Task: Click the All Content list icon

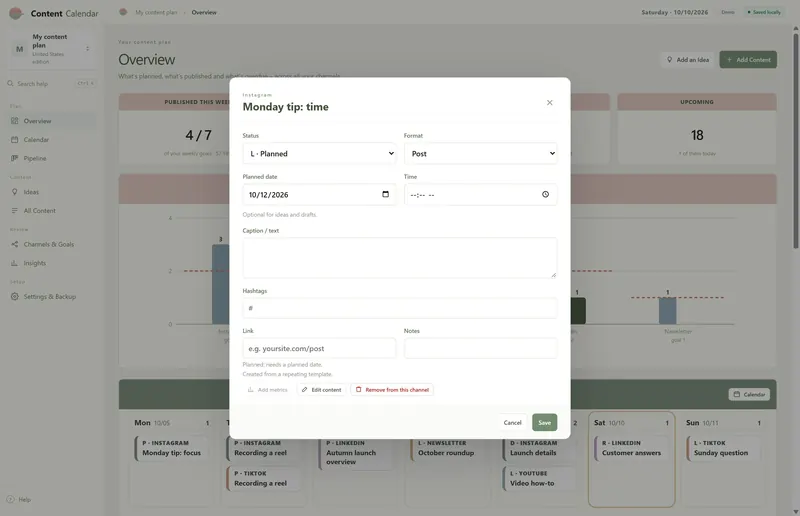Action: 14,210
